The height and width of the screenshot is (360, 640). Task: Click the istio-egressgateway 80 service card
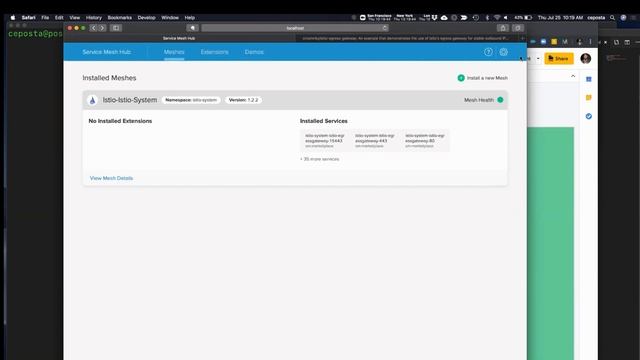(425, 140)
